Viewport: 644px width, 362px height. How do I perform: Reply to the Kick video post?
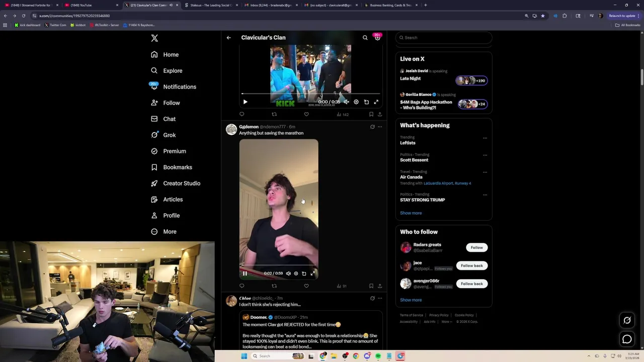coord(242,114)
